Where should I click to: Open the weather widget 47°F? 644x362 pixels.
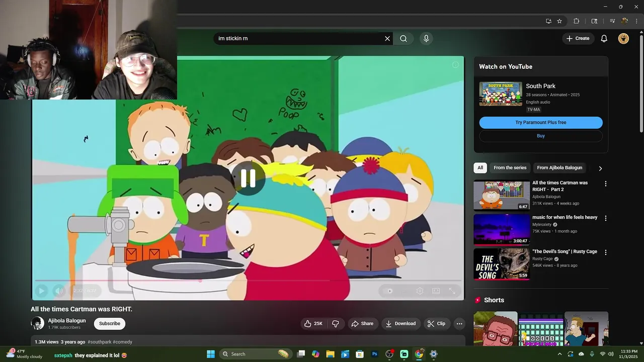pyautogui.click(x=24, y=354)
